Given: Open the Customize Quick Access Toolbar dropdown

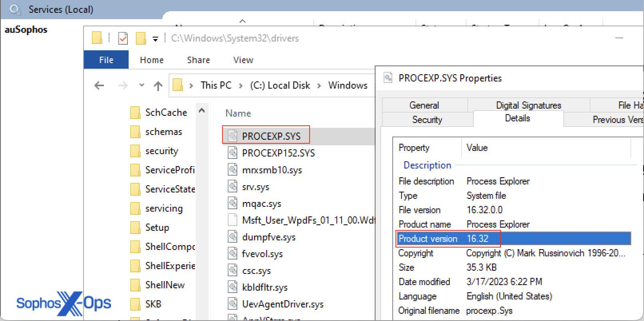Looking at the screenshot, I should click(x=155, y=39).
